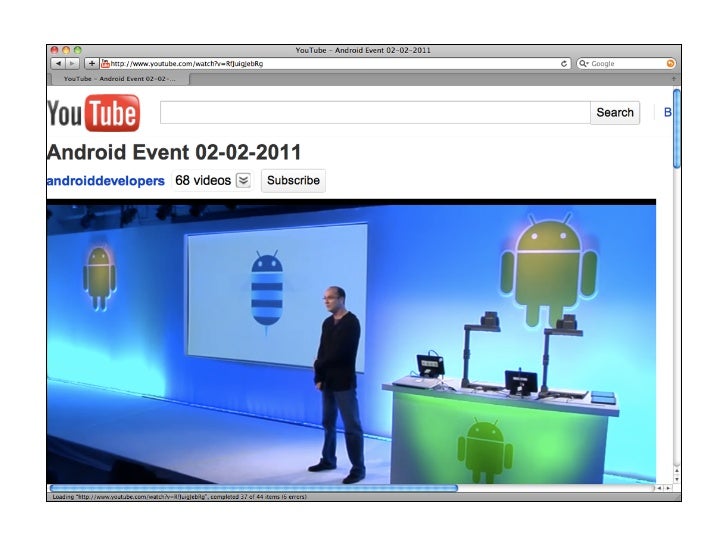
Task: Click the loading status bar text
Action: click(x=179, y=497)
